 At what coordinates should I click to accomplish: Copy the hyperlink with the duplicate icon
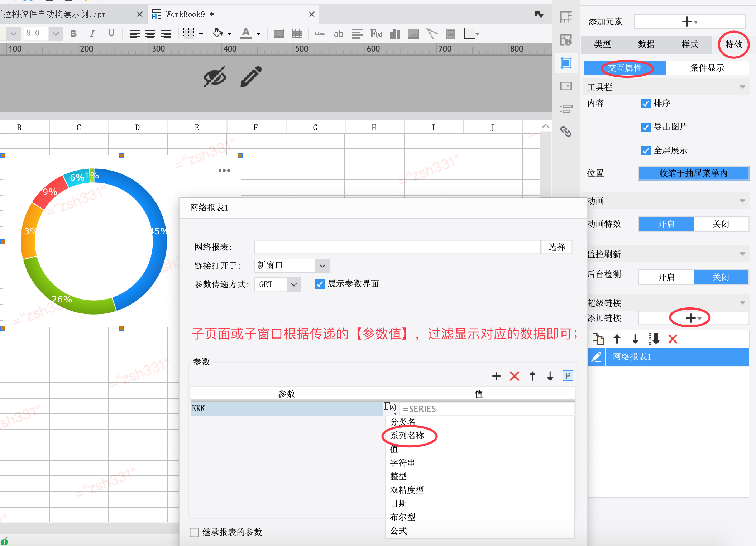(x=598, y=339)
